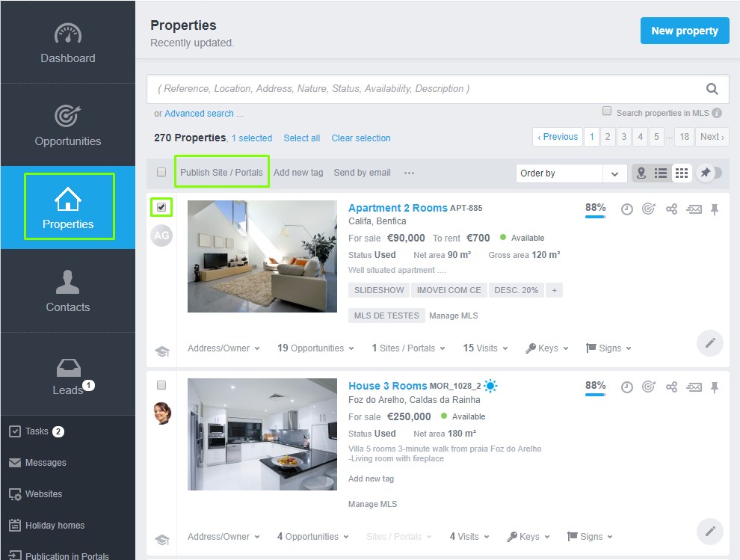Open the history clock icon for Apartment 2 Rooms
The height and width of the screenshot is (560, 740).
[626, 209]
